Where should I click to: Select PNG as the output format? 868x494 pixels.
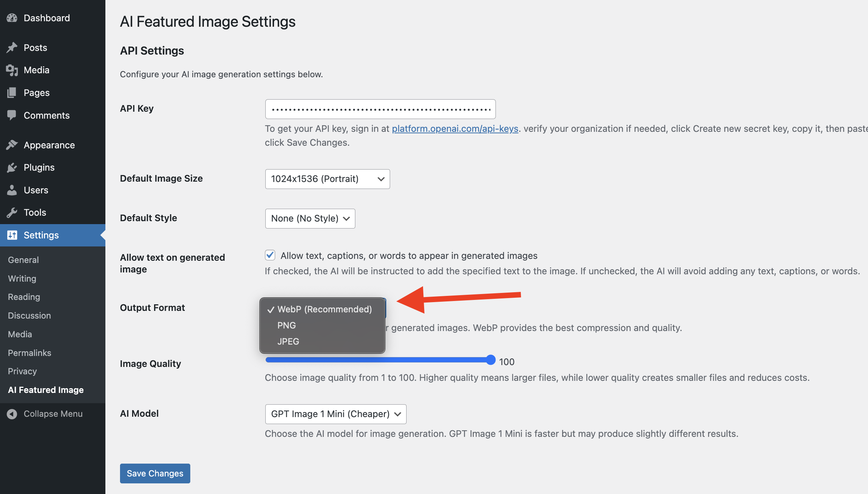point(287,325)
